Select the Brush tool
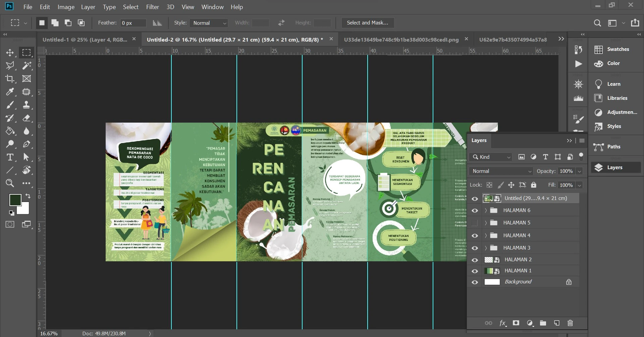The image size is (644, 337). 10,105
